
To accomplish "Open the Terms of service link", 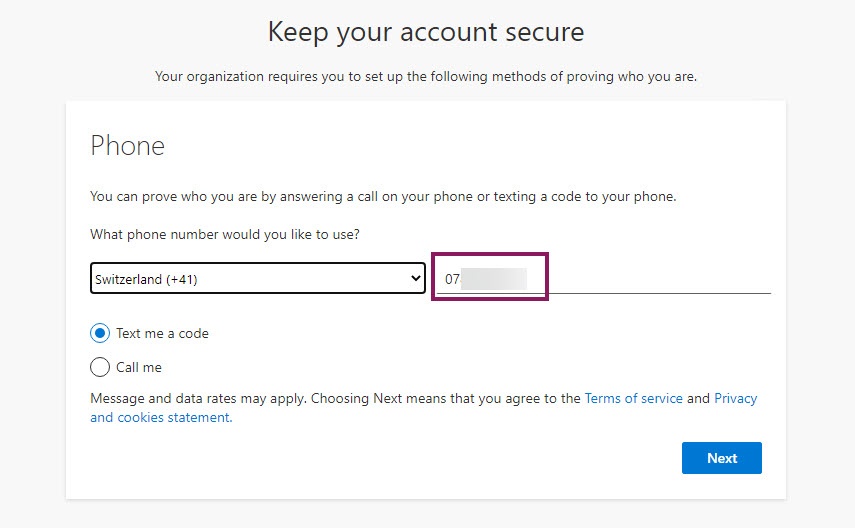I will [633, 398].
